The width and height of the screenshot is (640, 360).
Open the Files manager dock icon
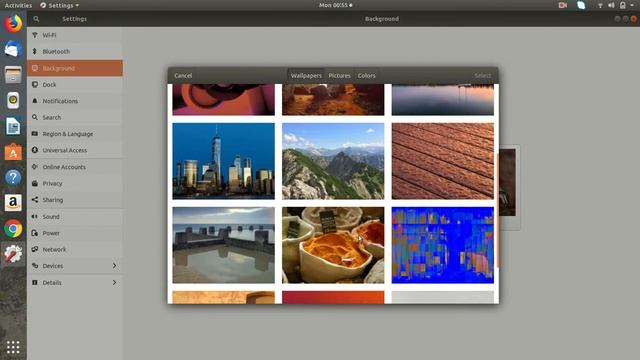13,75
